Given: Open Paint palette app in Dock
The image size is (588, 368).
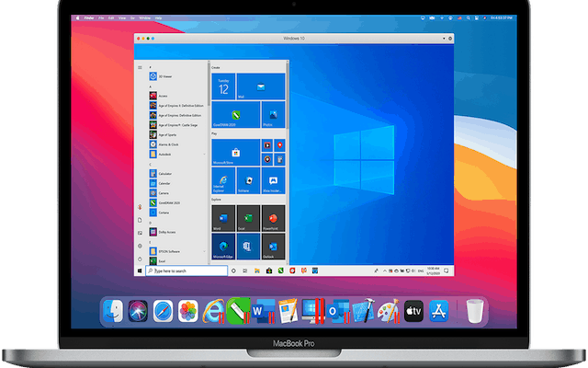Looking at the screenshot, I should pyautogui.click(x=389, y=311).
